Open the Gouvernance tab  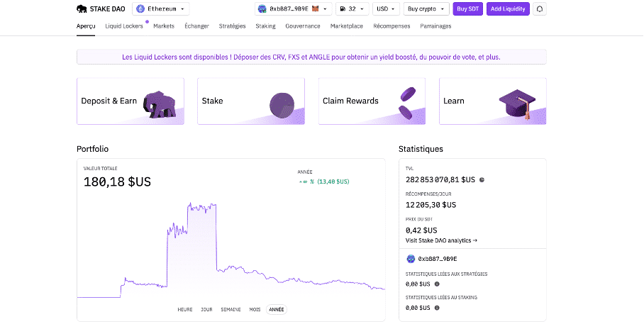click(x=303, y=26)
